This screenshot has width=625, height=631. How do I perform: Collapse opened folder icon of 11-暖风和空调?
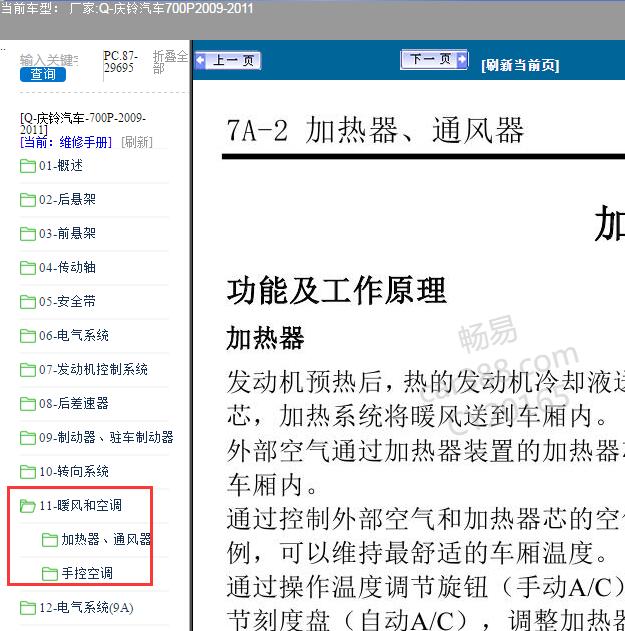(x=28, y=506)
